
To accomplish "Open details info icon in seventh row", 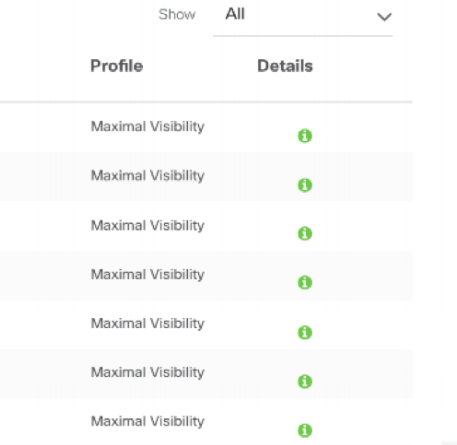I will 305,430.
